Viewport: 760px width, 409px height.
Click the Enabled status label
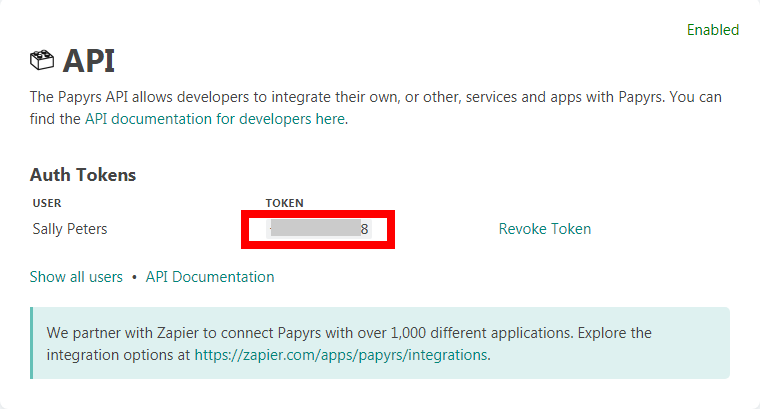point(712,30)
